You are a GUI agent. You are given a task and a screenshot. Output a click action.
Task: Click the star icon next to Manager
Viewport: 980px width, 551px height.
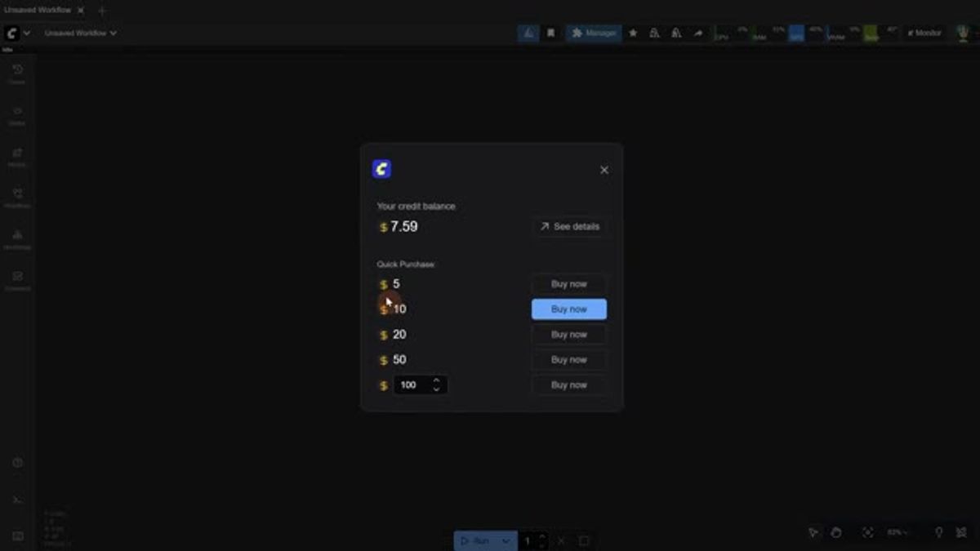pyautogui.click(x=633, y=33)
